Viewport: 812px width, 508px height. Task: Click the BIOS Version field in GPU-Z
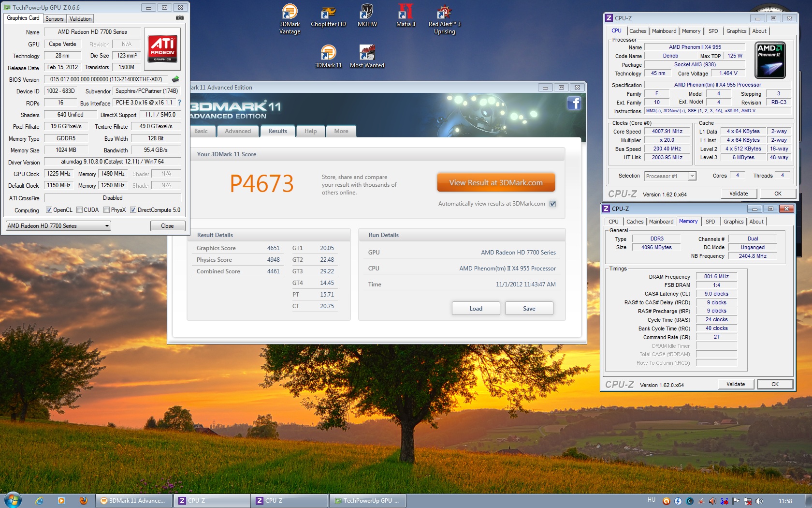(x=106, y=79)
